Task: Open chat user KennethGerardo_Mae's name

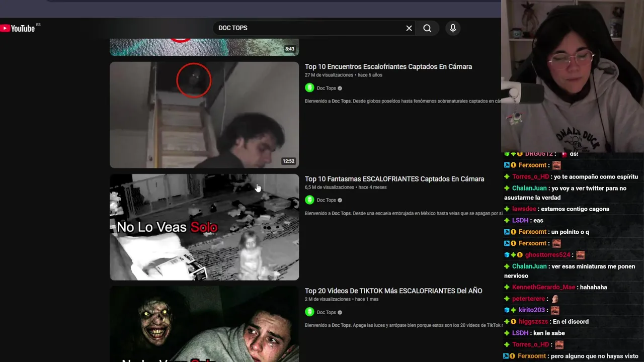Action: point(543,287)
